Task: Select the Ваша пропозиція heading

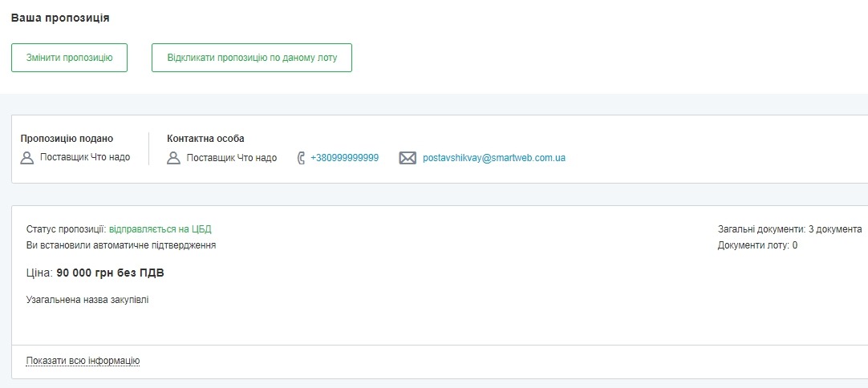Action: tap(60, 18)
